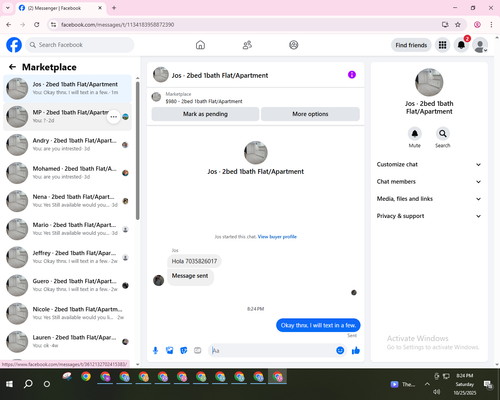This screenshot has width=500, height=400.
Task: Open the Menu grid icon
Action: coord(442,45)
